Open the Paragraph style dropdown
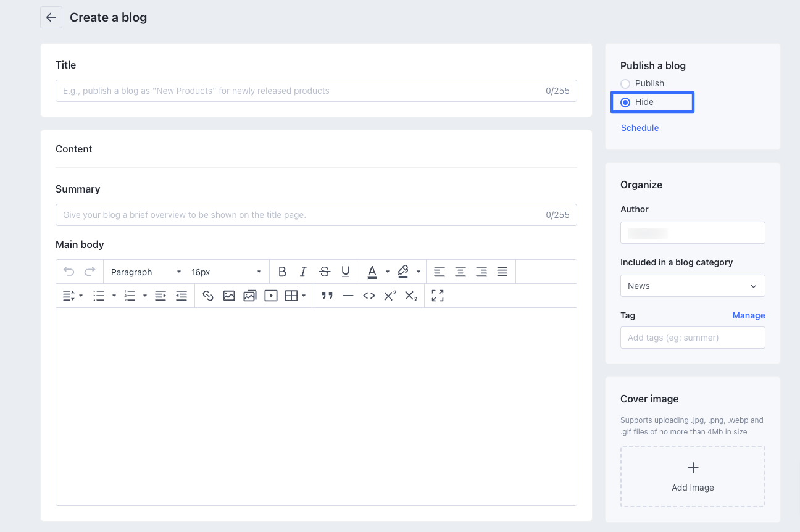The width and height of the screenshot is (800, 532). [146, 272]
